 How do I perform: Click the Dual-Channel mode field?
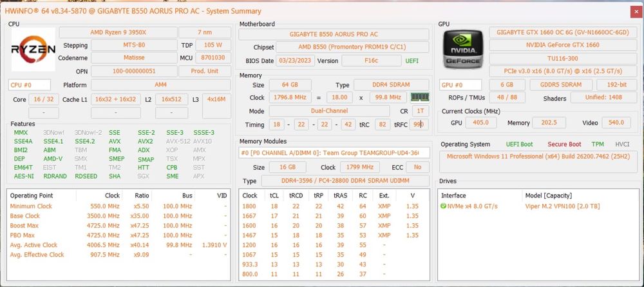pos(329,111)
